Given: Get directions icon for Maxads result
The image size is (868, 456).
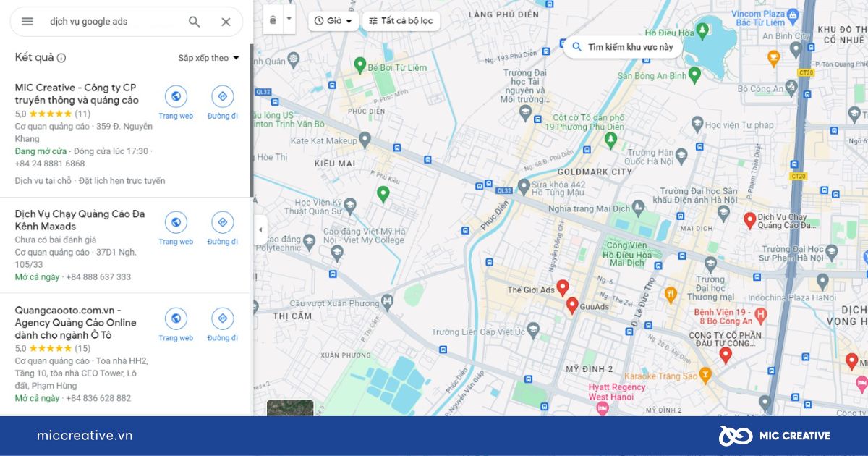Looking at the screenshot, I should point(222,222).
